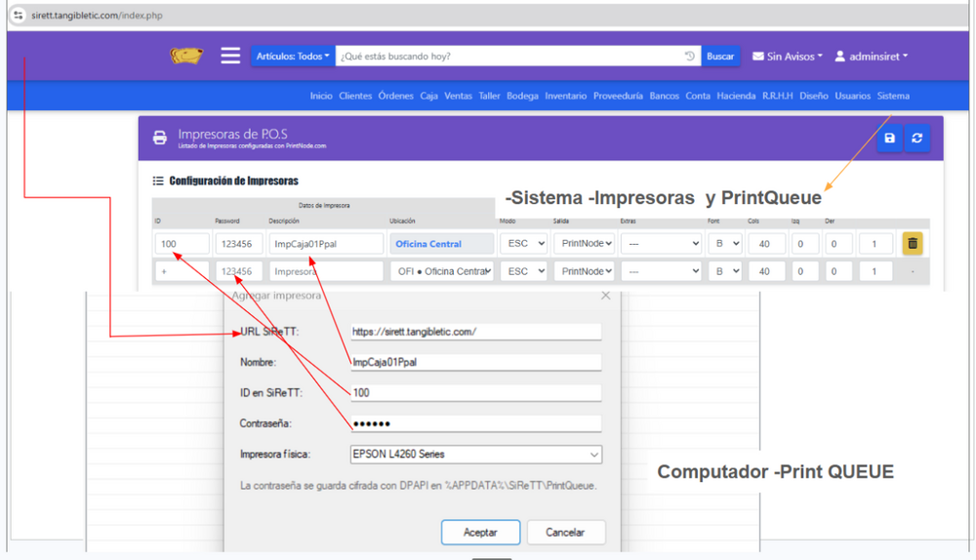Click the Descripción field ImpCaja01Ppal in table
Screen dimensions: 976x560
(326, 243)
